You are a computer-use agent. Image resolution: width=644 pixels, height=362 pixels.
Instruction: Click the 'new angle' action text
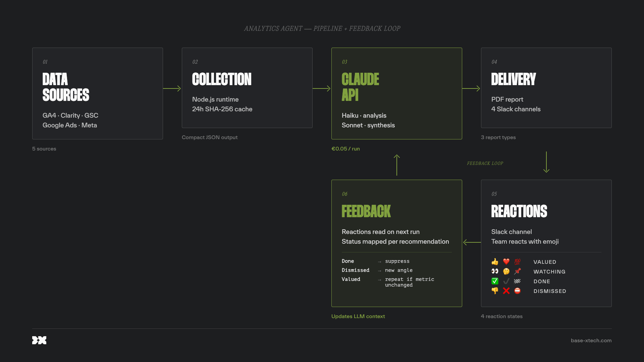point(399,270)
